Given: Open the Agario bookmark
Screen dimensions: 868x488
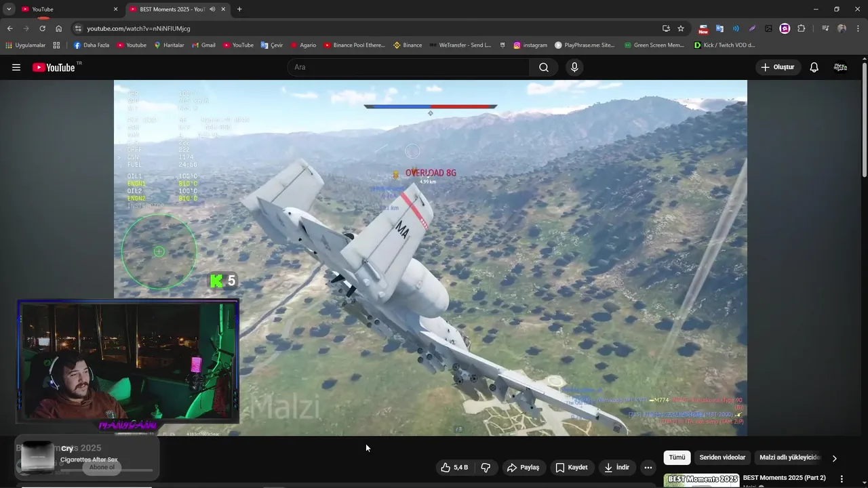Looking at the screenshot, I should click(x=303, y=45).
